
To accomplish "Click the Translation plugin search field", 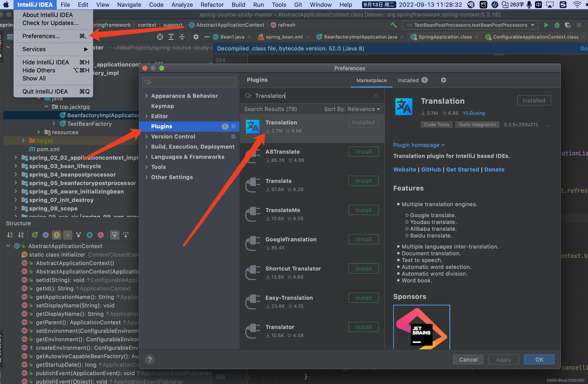I will point(297,96).
